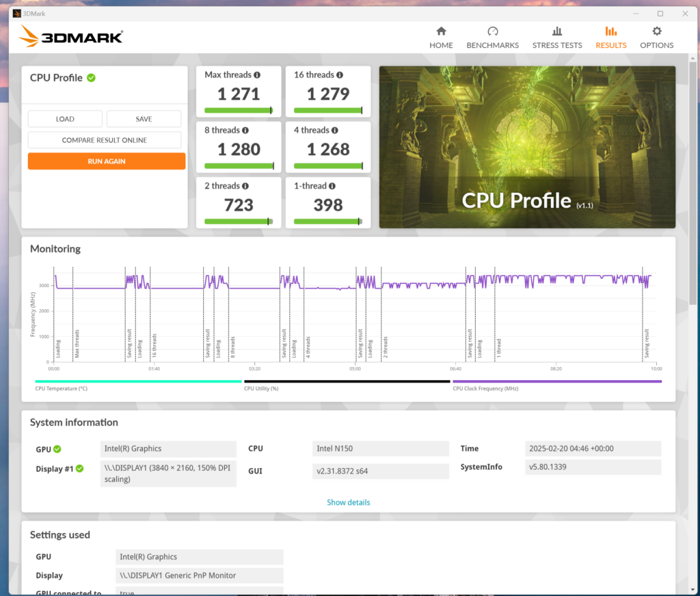Open Stress Tests section icon
Screen dimensions: 700x596
[x=556, y=31]
